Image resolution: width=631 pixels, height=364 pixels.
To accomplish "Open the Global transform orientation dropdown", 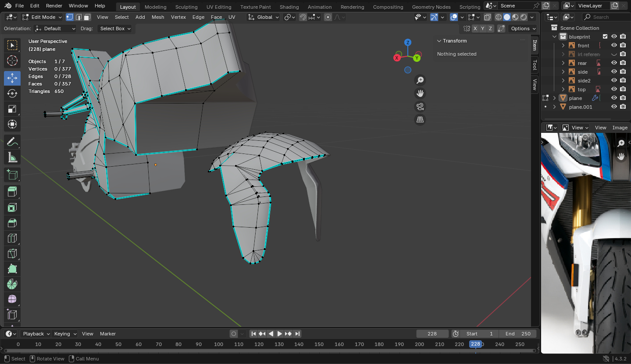I will tap(263, 17).
